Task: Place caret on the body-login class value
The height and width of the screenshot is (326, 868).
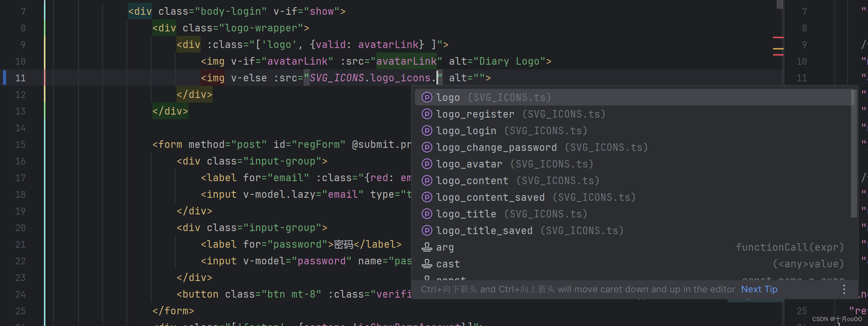Action: point(231,11)
